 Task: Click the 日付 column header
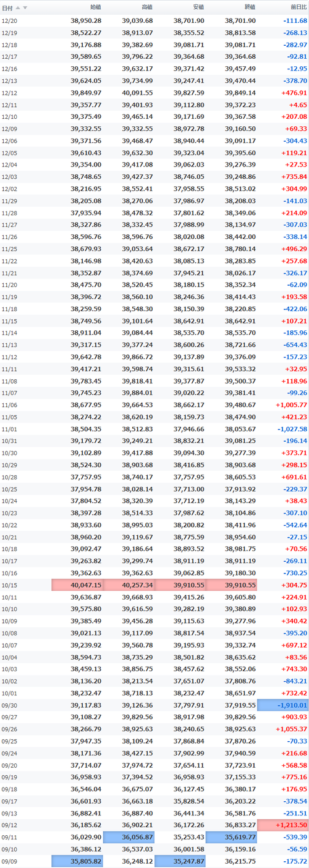click(x=7, y=8)
